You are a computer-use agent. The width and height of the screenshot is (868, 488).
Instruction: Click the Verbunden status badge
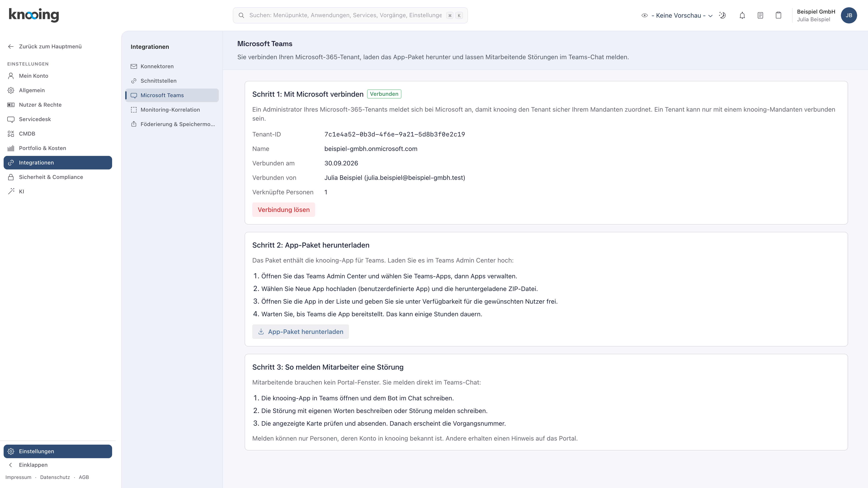click(x=384, y=94)
